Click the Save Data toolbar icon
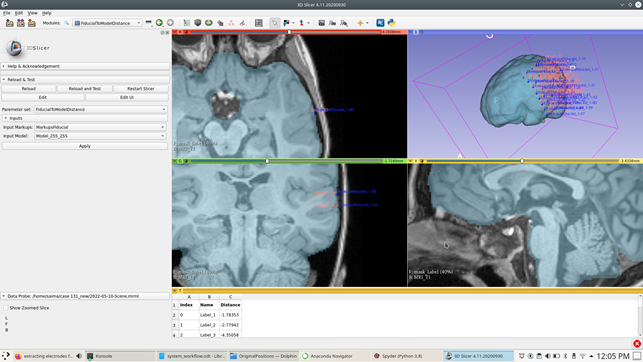This screenshot has width=643, height=362. point(32,23)
